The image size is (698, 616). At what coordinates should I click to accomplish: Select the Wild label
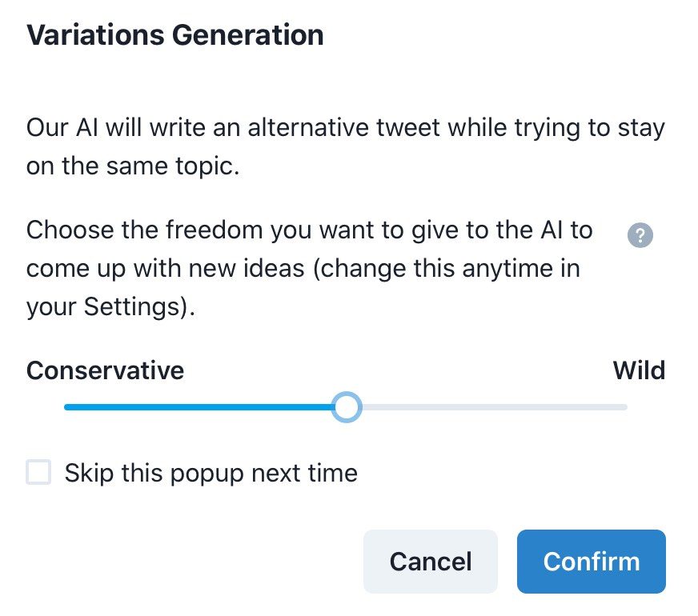pyautogui.click(x=639, y=370)
